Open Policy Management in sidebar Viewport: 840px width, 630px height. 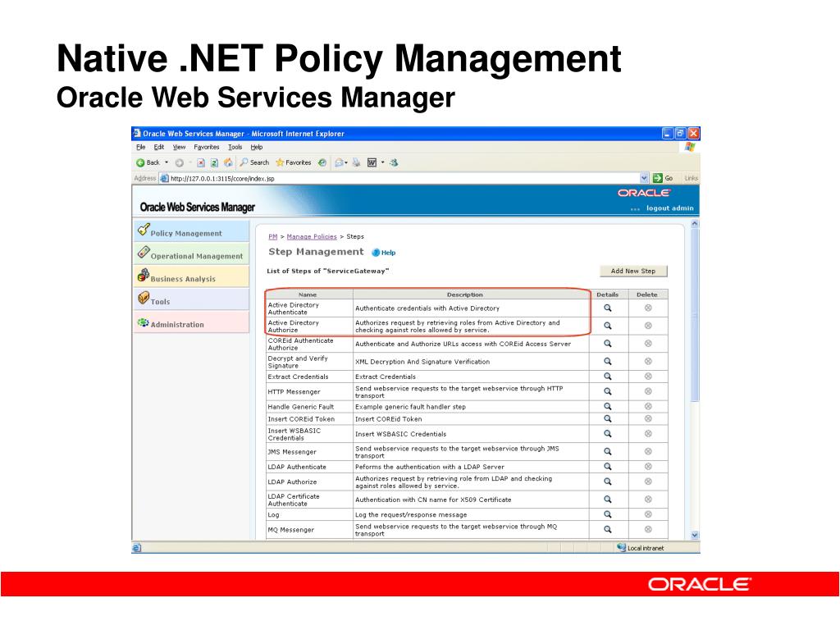[191, 231]
